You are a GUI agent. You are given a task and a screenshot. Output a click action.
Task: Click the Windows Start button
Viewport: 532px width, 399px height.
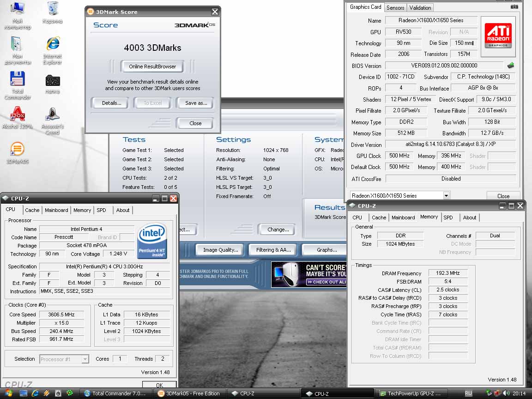tap(8, 393)
